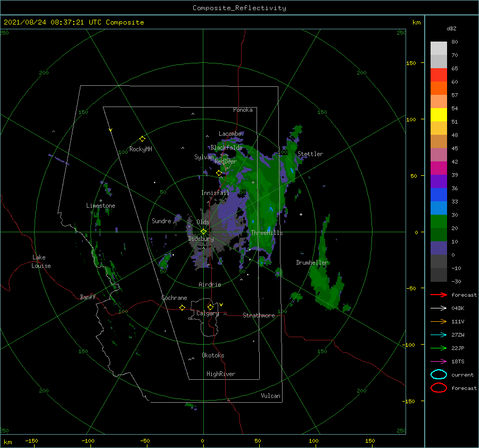The width and height of the screenshot is (479, 448).
Task: Click the Blackfalds city label
Action: [x=226, y=148]
